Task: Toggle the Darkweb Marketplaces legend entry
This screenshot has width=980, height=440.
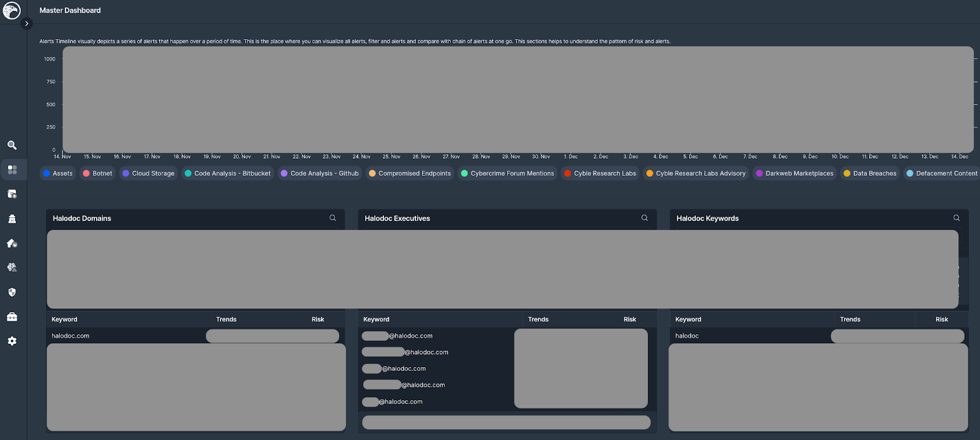Action: (794, 173)
